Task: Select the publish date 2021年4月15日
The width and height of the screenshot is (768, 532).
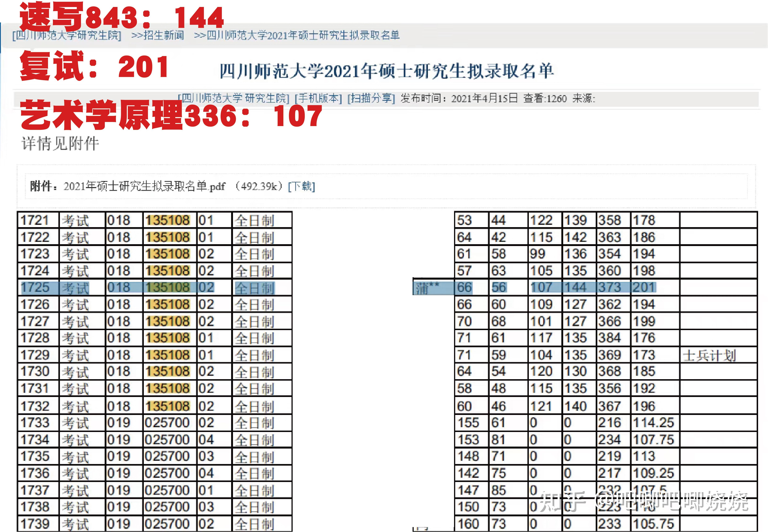Action: [484, 98]
